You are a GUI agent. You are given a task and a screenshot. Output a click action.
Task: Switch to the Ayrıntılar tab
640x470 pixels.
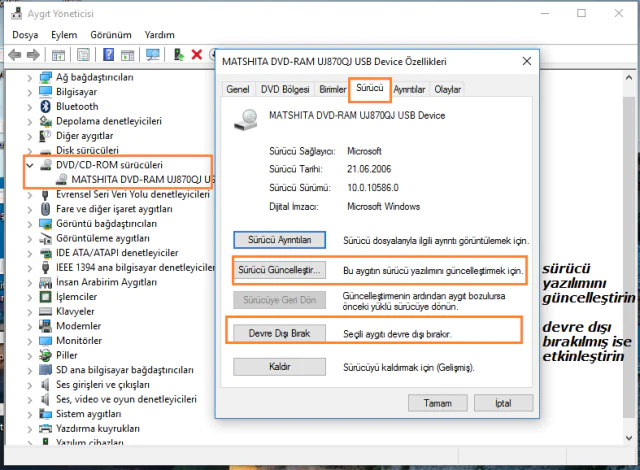409,89
